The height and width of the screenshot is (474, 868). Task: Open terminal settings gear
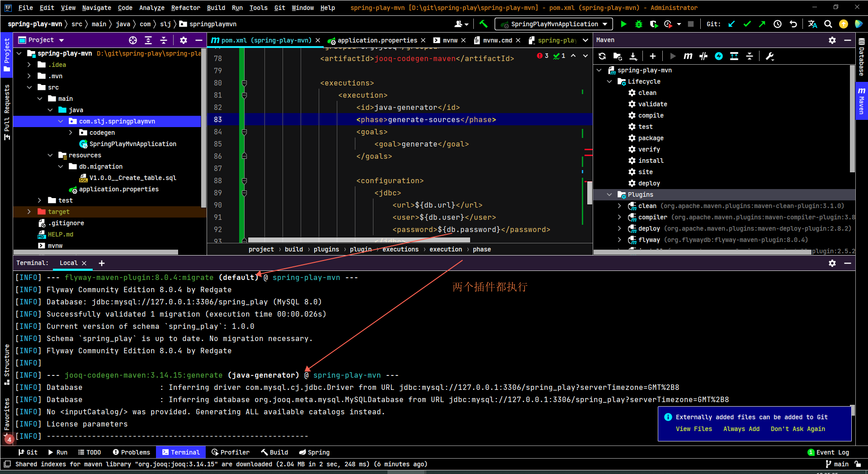pos(832,263)
